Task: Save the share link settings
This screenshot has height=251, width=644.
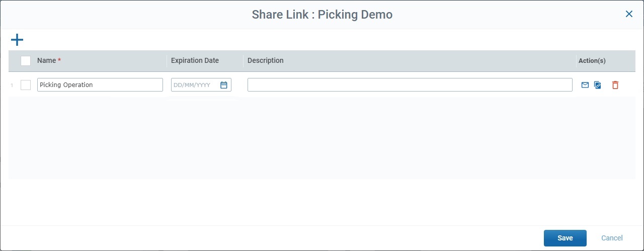Action: click(x=565, y=238)
